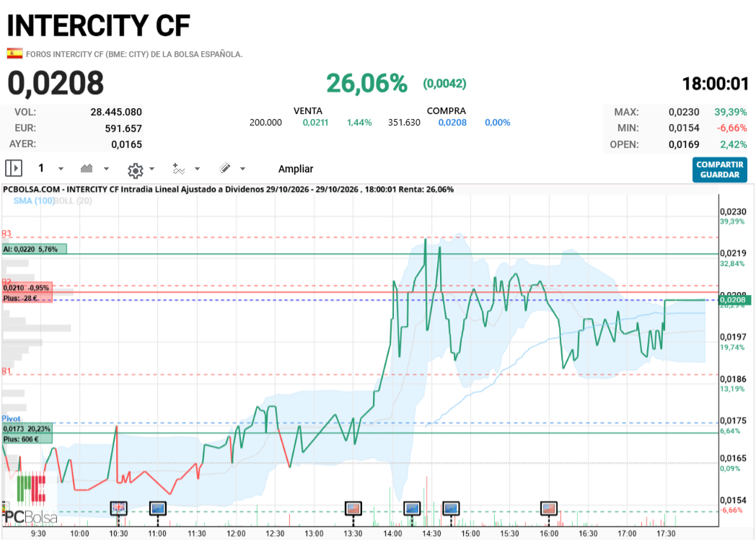Click the current price tag 0,0208 on axis
The image size is (756, 540).
[x=734, y=300]
